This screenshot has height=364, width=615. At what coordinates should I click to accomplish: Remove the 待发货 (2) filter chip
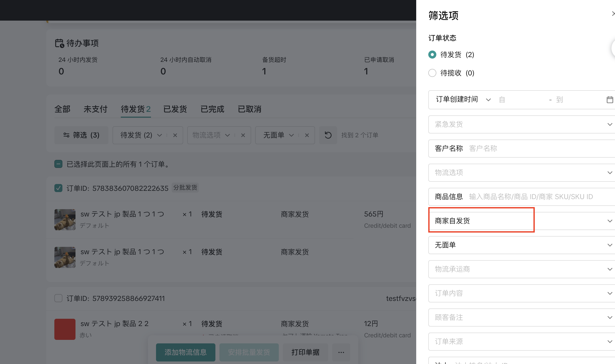175,135
